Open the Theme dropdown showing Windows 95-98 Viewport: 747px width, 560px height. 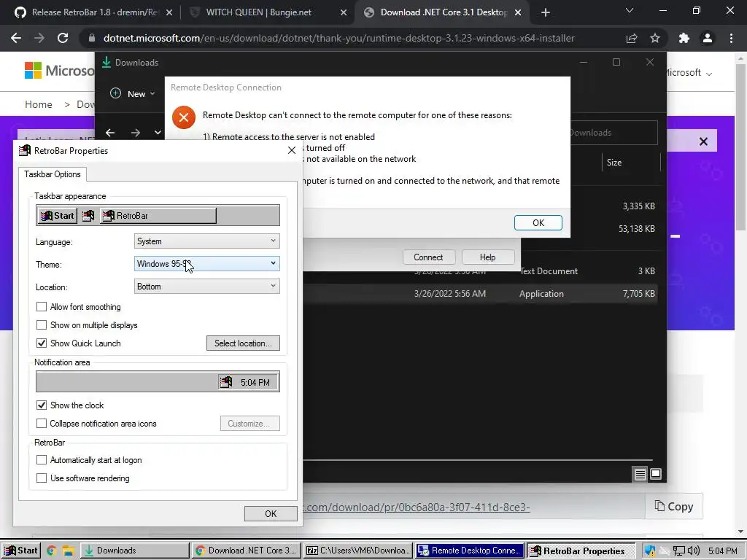(x=206, y=264)
